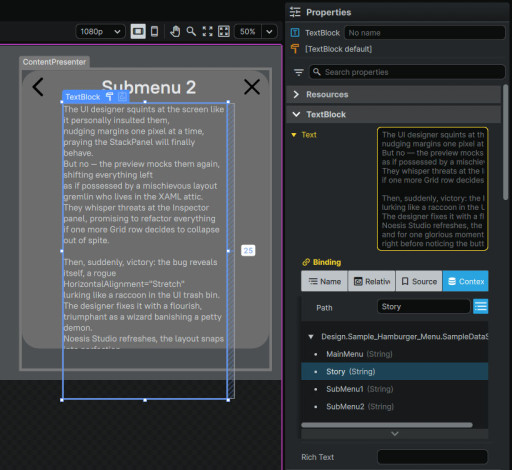
Task: Click the 50% zoom value field
Action: click(248, 32)
